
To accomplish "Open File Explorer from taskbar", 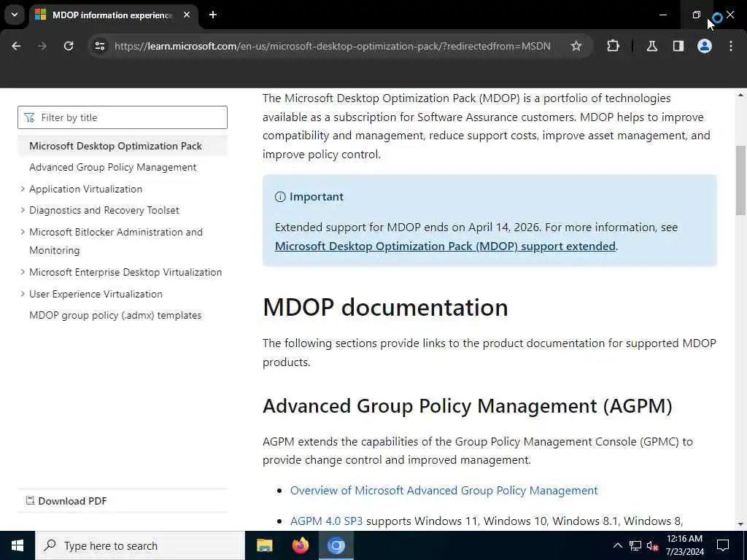I will (x=264, y=545).
